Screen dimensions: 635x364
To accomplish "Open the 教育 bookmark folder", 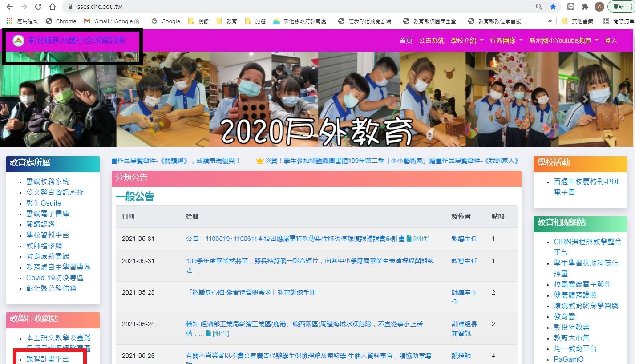I will point(227,21).
